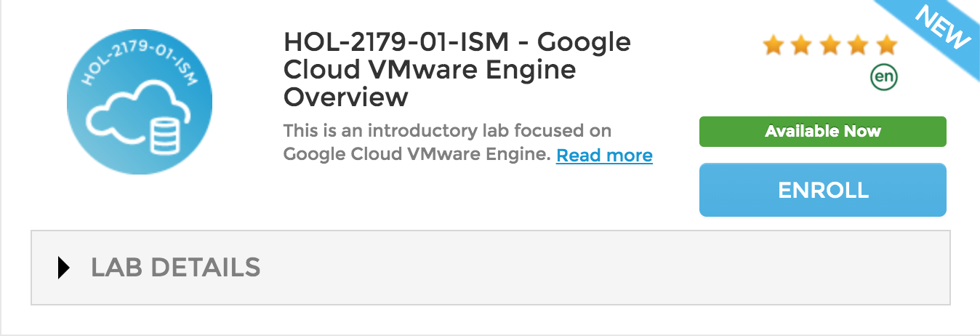Click the LAB DETAILS section label
This screenshot has height=336, width=980.
coord(175,268)
